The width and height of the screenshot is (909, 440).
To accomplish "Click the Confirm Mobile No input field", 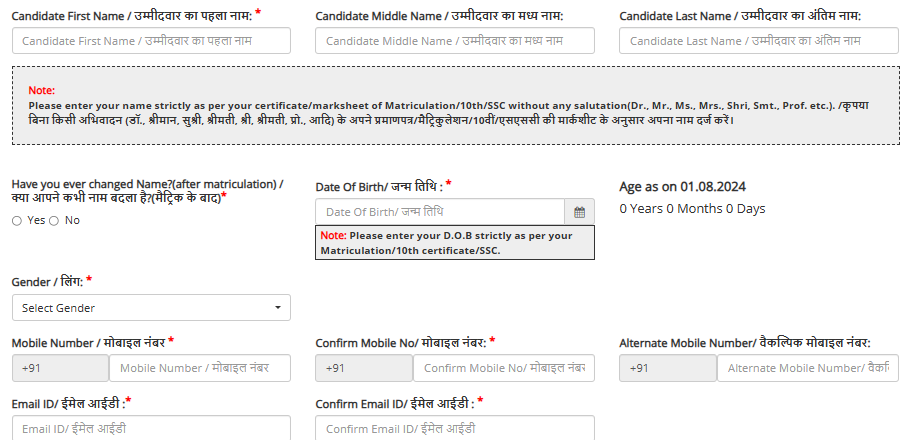I will click(x=504, y=368).
